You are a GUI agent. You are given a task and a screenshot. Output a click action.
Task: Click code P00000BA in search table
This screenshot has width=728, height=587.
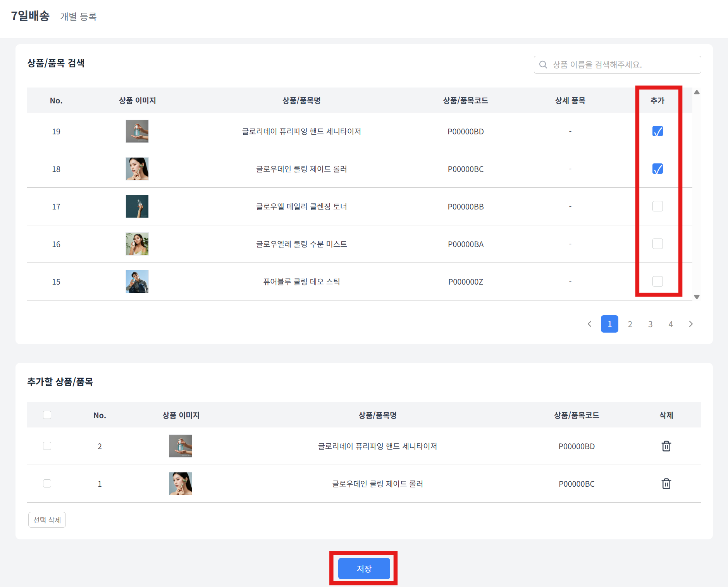[x=466, y=244]
